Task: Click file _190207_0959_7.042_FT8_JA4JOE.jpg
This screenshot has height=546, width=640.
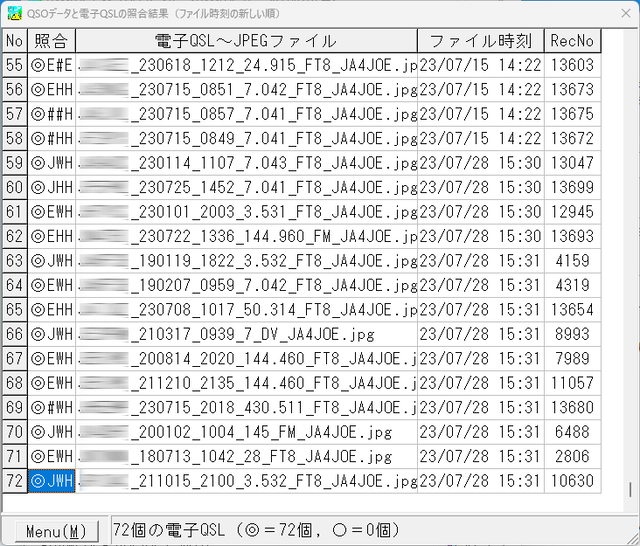Action: pyautogui.click(x=247, y=285)
